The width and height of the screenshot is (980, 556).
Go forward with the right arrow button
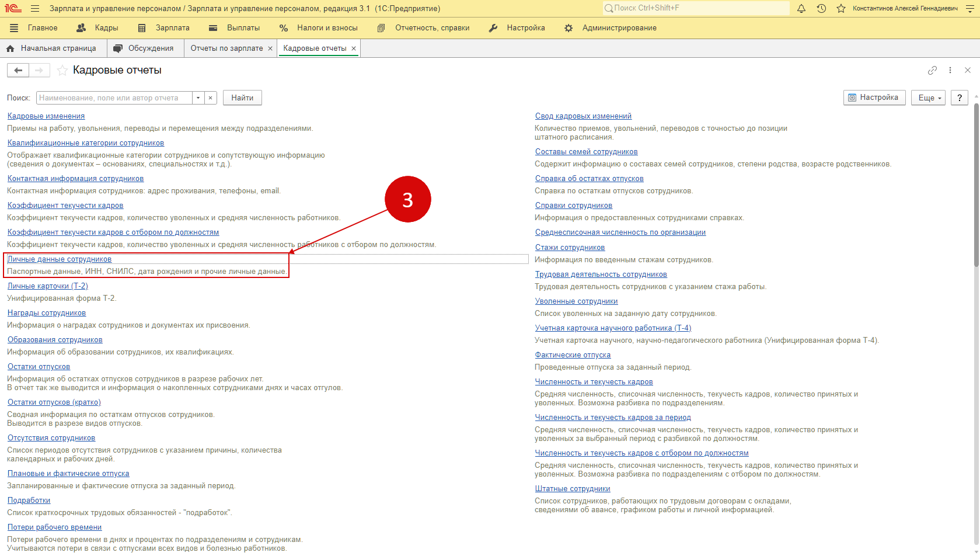[39, 71]
